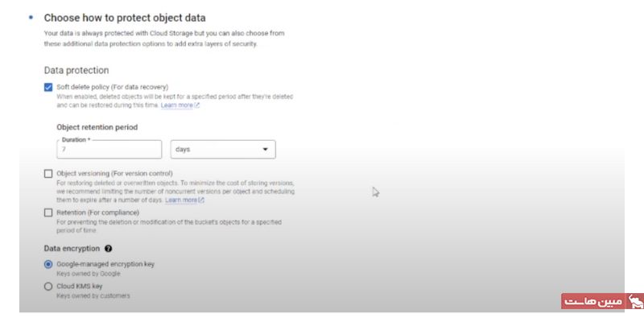Choose the Cloud KMS key radio option

click(49, 286)
